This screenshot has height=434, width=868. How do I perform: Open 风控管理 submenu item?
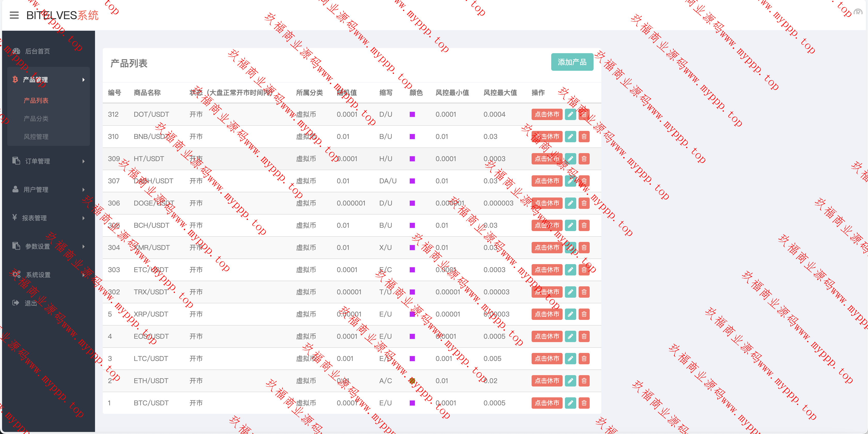coord(36,137)
